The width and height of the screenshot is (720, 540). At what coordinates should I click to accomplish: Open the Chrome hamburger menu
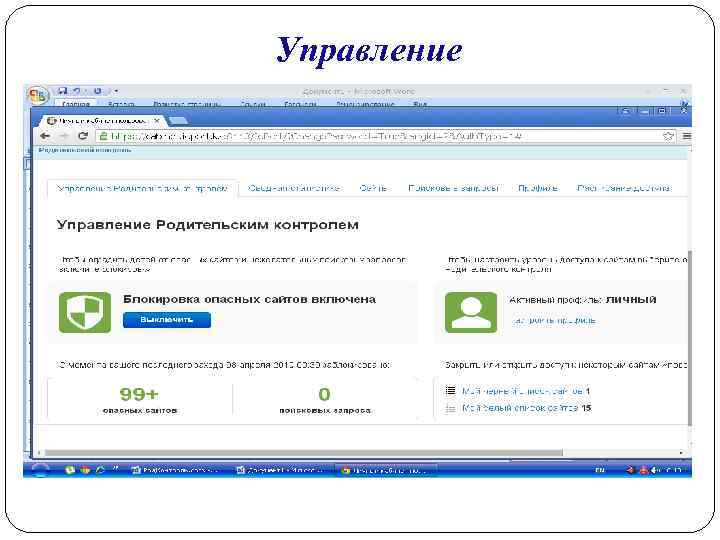(686, 136)
